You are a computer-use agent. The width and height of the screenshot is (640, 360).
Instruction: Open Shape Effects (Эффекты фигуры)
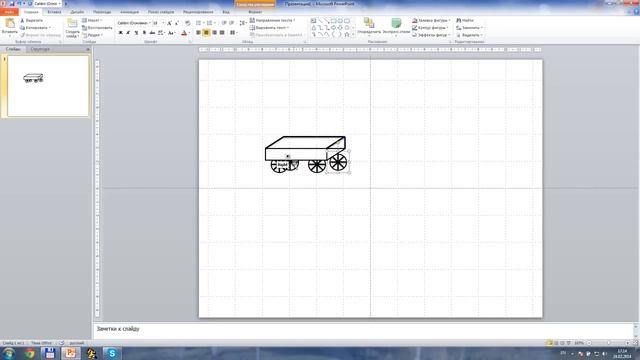[x=431, y=35]
